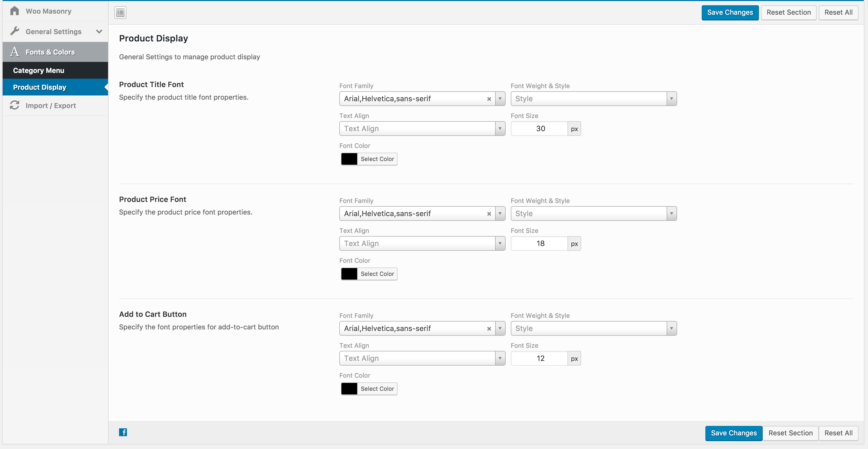This screenshot has width=868, height=449.
Task: Click top Save Changes button
Action: click(x=730, y=13)
